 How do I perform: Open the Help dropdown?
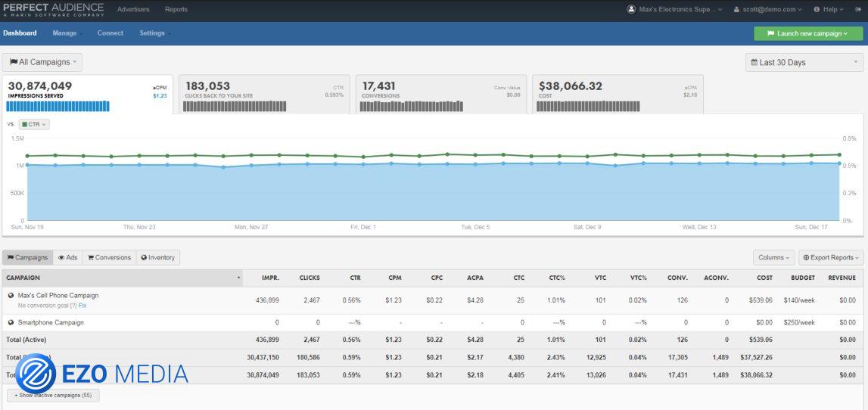click(829, 9)
